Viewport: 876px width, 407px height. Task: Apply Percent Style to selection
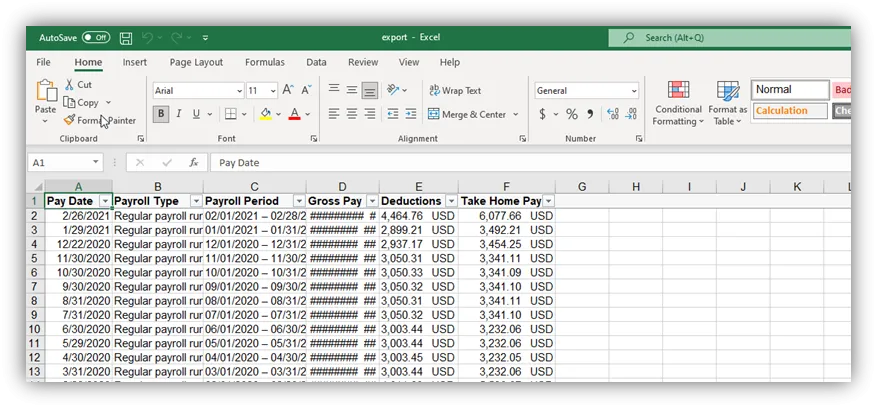[572, 114]
